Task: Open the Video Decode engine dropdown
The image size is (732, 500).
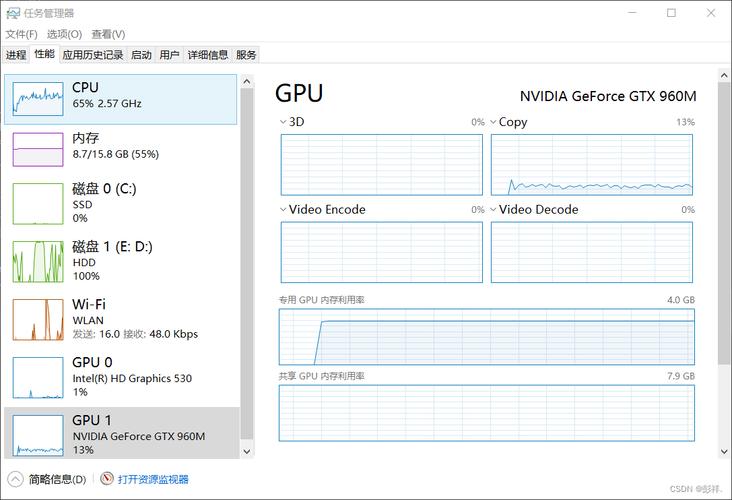Action: point(493,210)
